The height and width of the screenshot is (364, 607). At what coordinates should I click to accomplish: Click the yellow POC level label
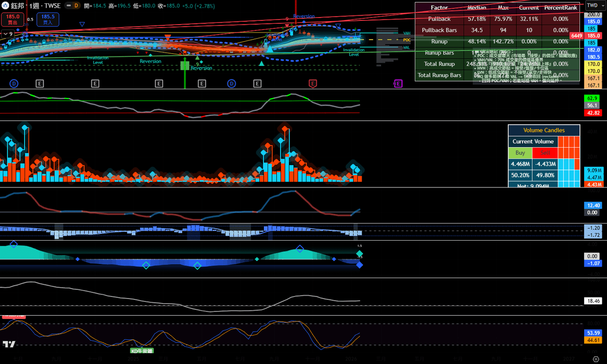[407, 40]
